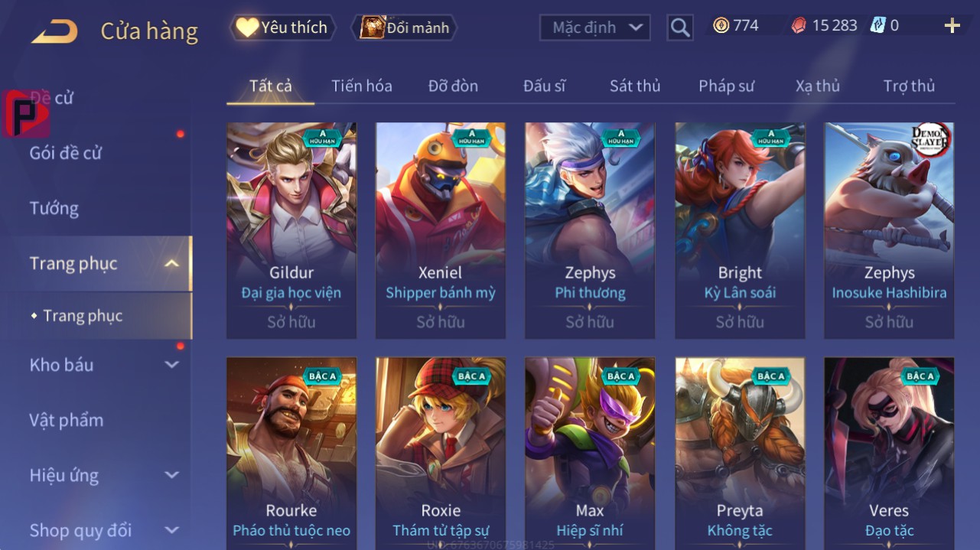The image size is (980, 550).
Task: Go back using the return arrow icon
Action: click(54, 31)
